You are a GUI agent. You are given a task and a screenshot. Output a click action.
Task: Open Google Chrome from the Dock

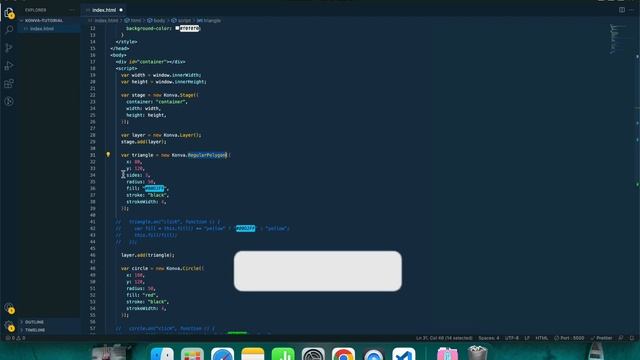[343, 353]
